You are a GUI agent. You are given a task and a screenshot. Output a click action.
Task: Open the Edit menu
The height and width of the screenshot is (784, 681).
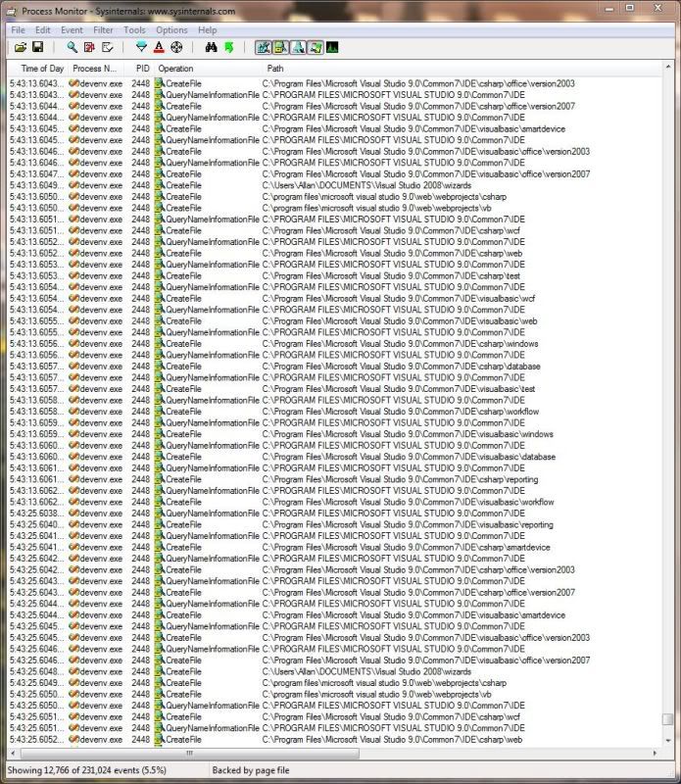click(42, 30)
